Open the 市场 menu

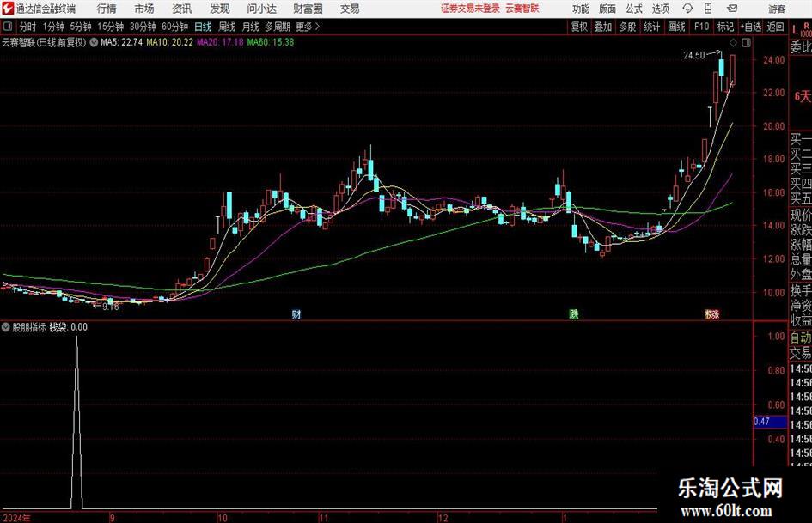pos(144,9)
